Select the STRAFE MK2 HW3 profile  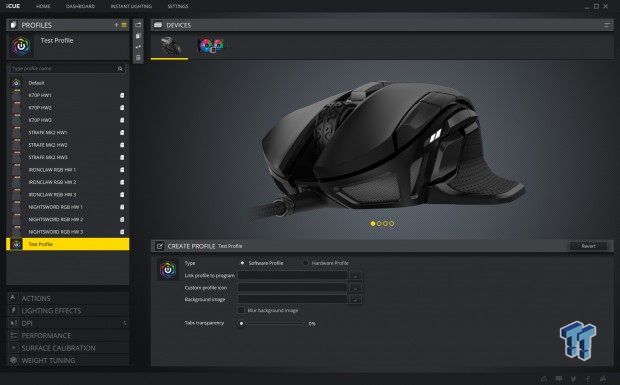click(68, 157)
